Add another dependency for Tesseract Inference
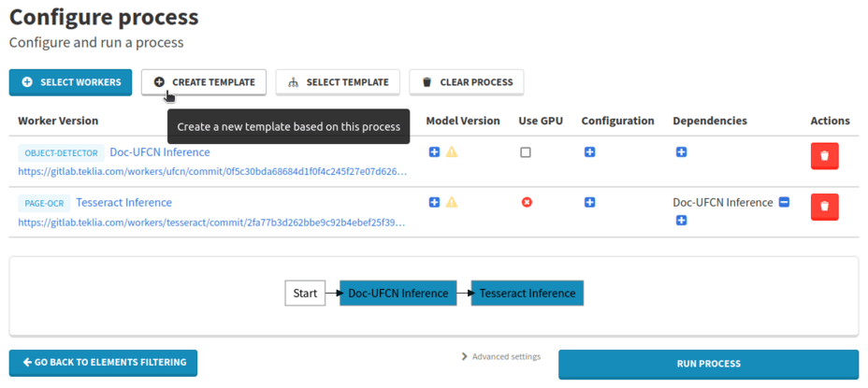 [682, 221]
